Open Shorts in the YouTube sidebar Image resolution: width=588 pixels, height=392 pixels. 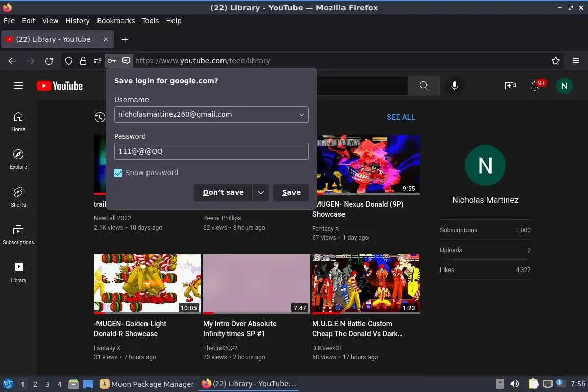click(18, 198)
